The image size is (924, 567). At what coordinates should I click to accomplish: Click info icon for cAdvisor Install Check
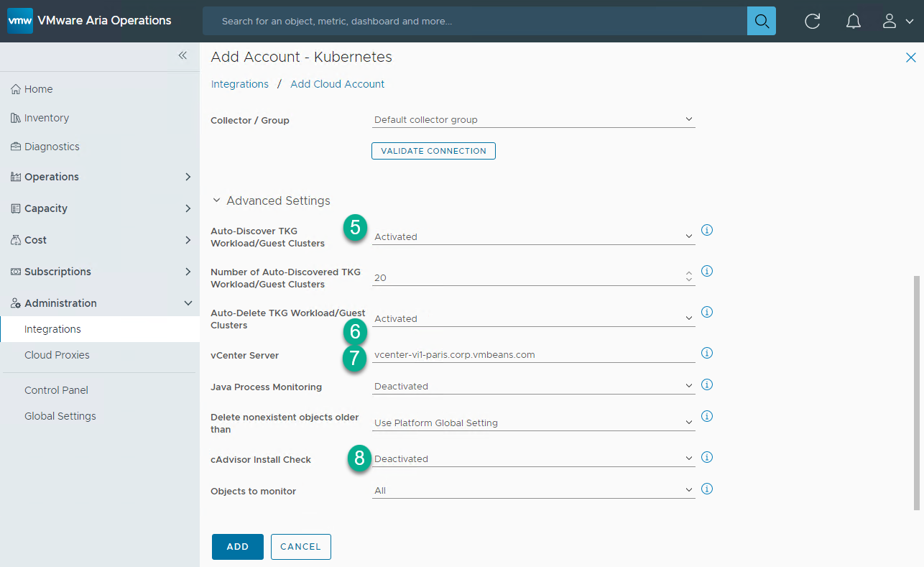pyautogui.click(x=706, y=457)
